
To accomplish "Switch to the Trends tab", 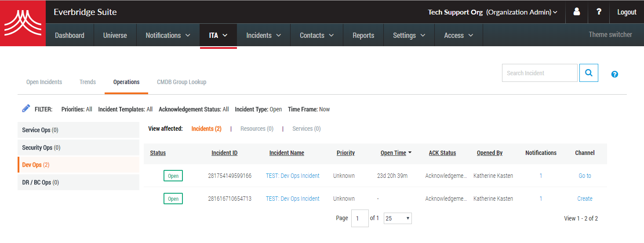I will [x=87, y=82].
